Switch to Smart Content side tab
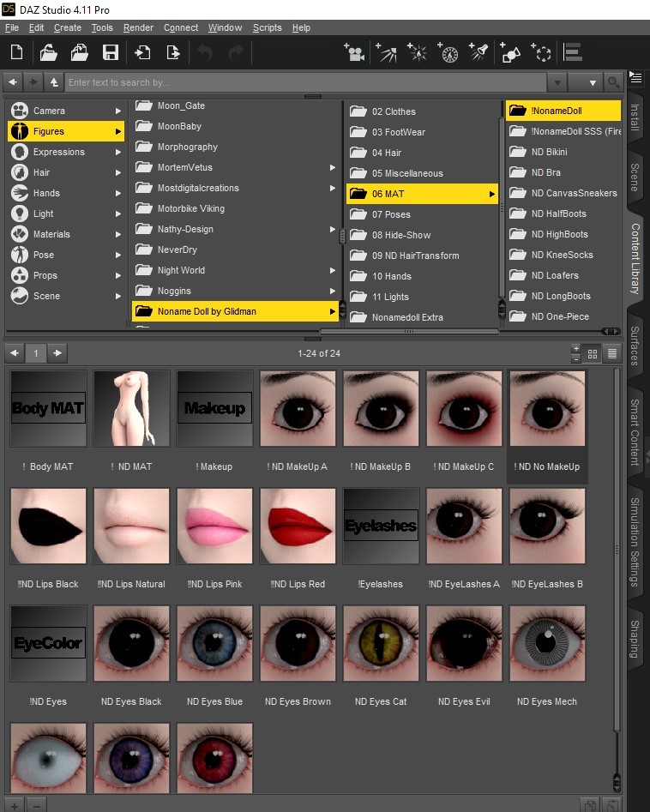The height and width of the screenshot is (812, 650). click(635, 432)
